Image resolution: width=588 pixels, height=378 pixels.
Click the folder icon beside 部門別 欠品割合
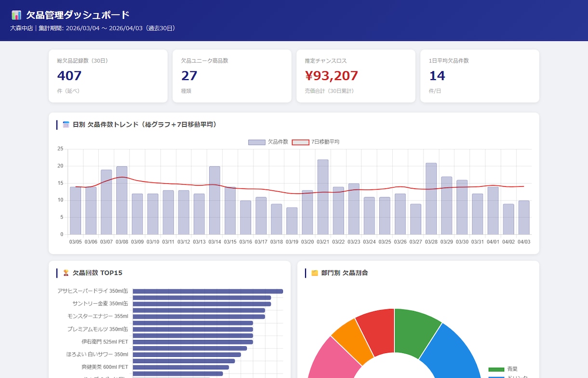(315, 273)
